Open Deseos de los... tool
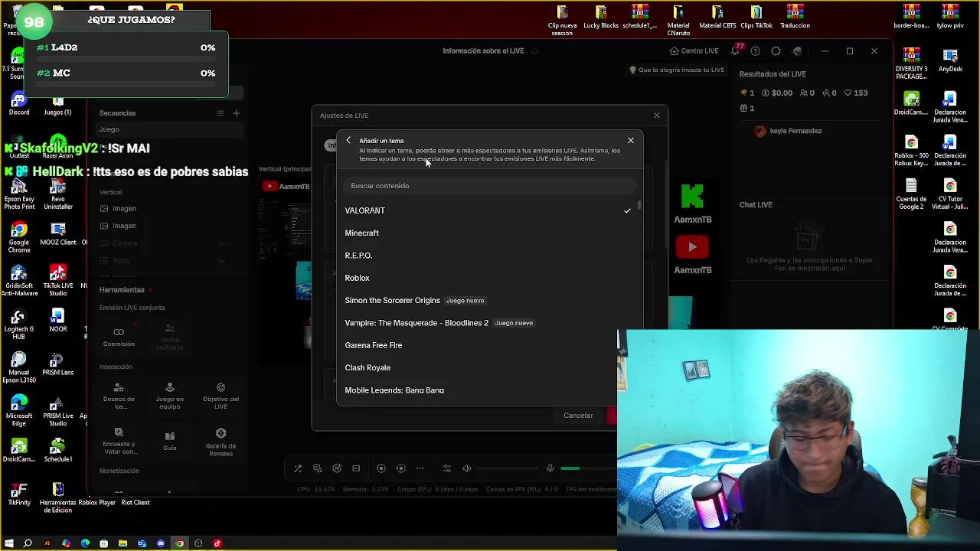Screen dimensions: 980x551 click(x=119, y=396)
